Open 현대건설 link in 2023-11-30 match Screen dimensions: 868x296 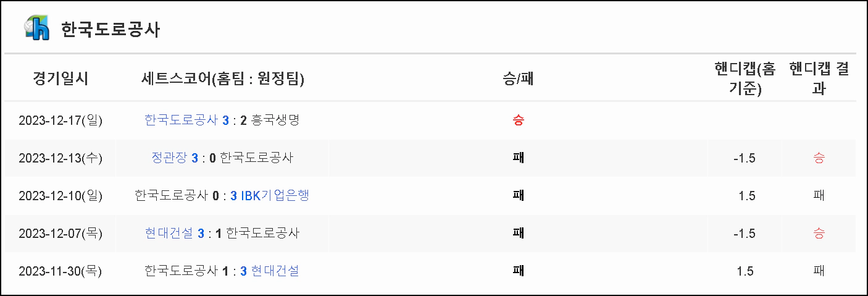[x=275, y=271]
